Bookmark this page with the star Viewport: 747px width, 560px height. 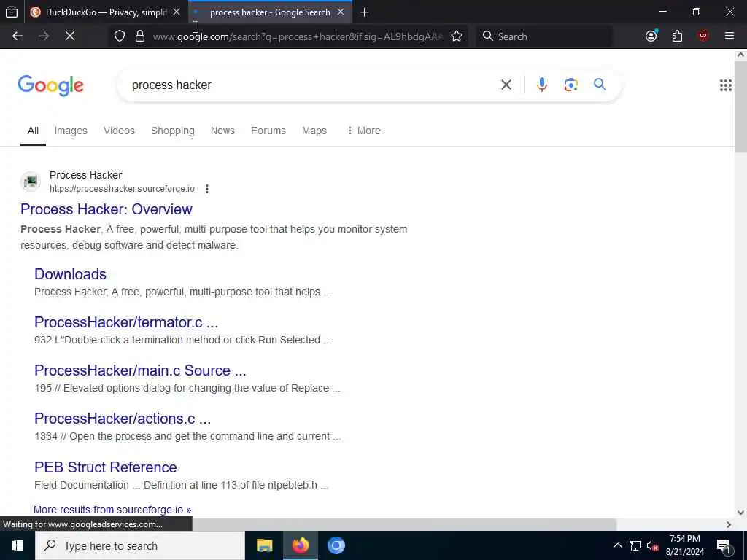point(457,36)
